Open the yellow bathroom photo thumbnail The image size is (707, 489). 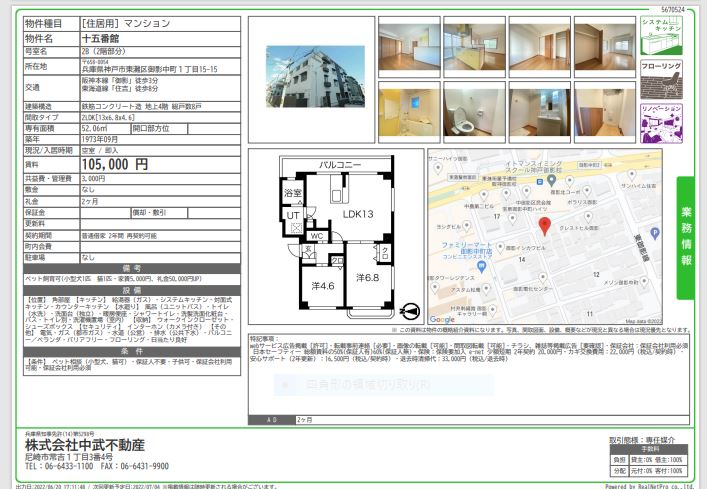(x=409, y=112)
